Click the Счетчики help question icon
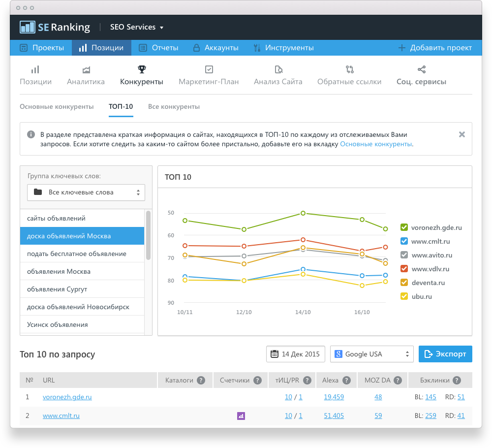492x448 pixels. point(258,380)
